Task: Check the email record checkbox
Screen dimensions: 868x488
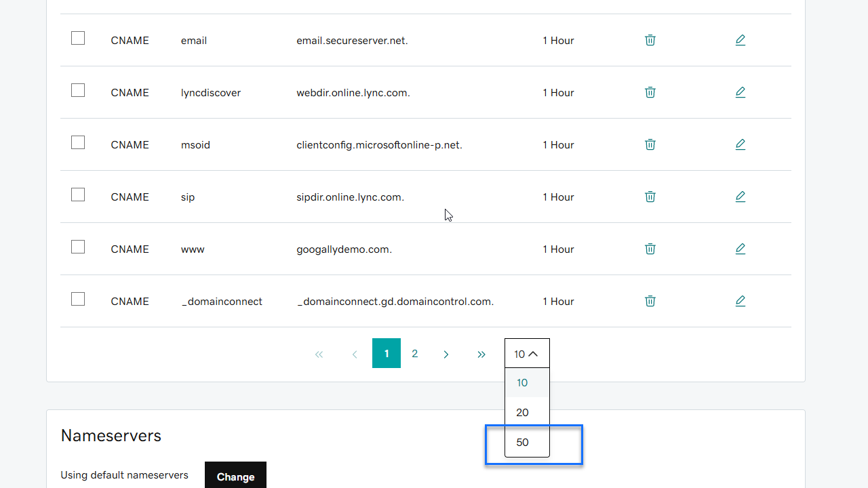Action: point(78,38)
